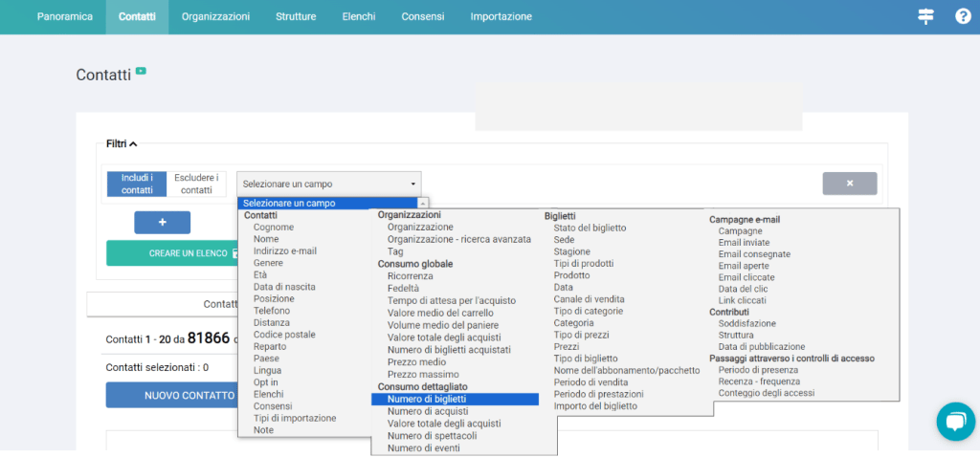The width and height of the screenshot is (980, 457).
Task: Choose 'Numero di biglietti' under Consumo dettagliato
Action: coord(427,399)
